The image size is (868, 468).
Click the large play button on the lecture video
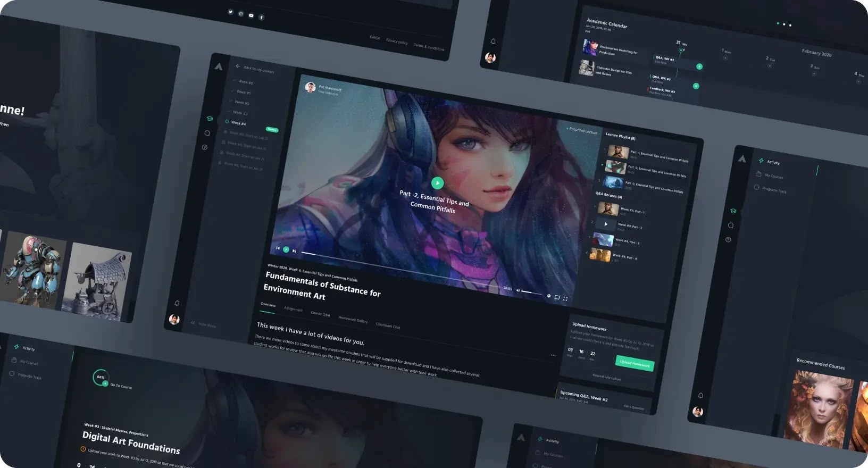[437, 183]
